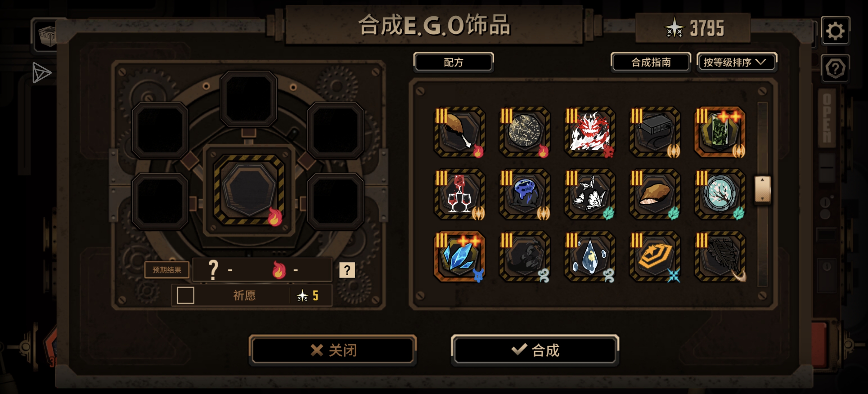The width and height of the screenshot is (868, 394).
Task: Confirm with the 合成 fuse button
Action: 535,350
